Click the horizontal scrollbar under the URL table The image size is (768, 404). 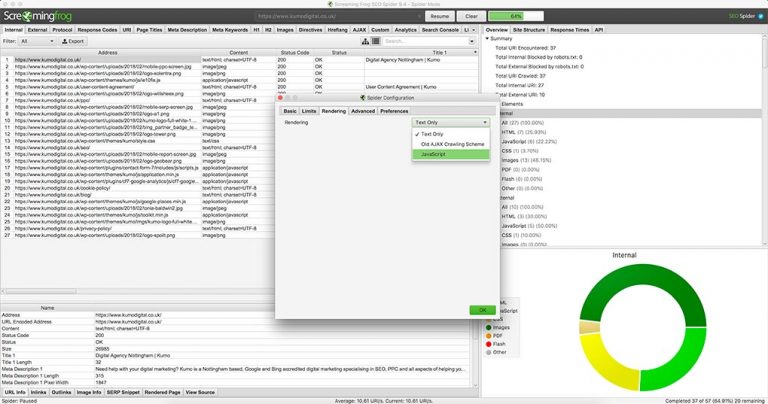tap(41, 291)
